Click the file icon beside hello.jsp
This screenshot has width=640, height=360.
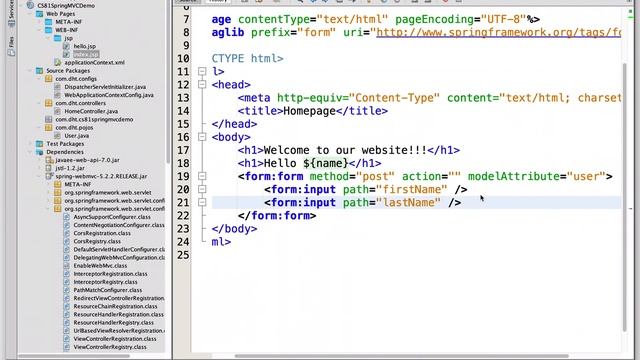[x=67, y=46]
